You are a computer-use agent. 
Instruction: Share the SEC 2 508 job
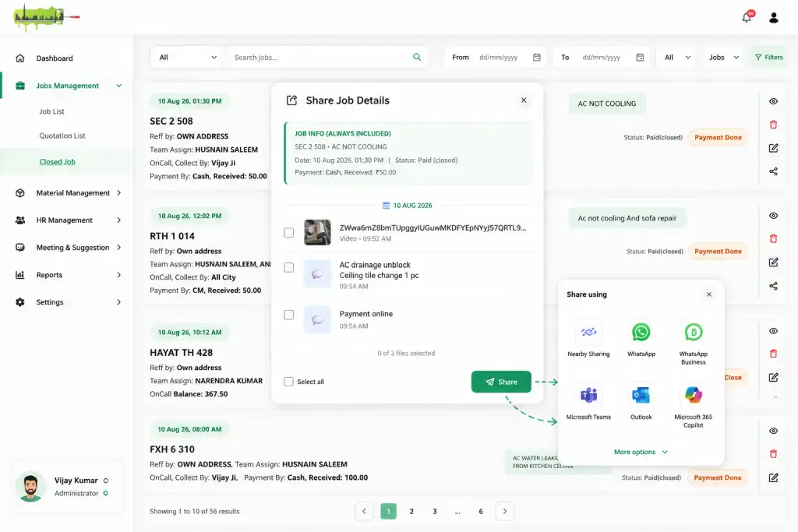773,171
